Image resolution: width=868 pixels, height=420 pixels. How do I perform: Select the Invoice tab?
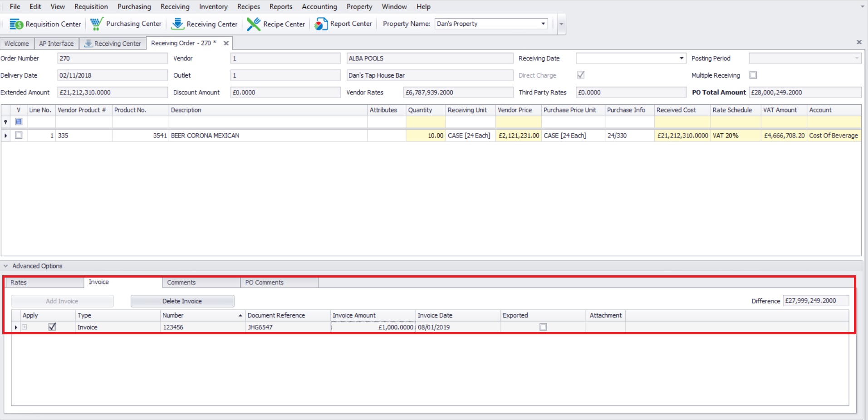coord(123,282)
